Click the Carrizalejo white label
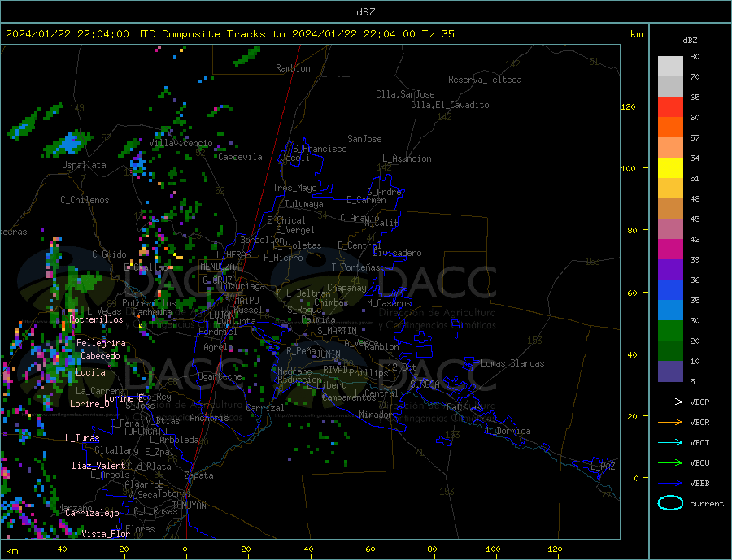 tap(92, 514)
